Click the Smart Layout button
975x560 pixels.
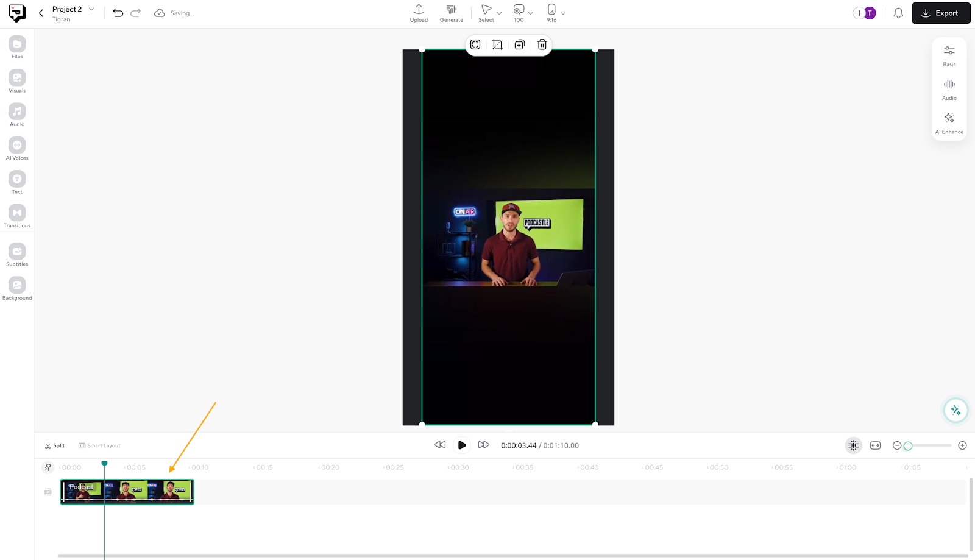pos(99,445)
